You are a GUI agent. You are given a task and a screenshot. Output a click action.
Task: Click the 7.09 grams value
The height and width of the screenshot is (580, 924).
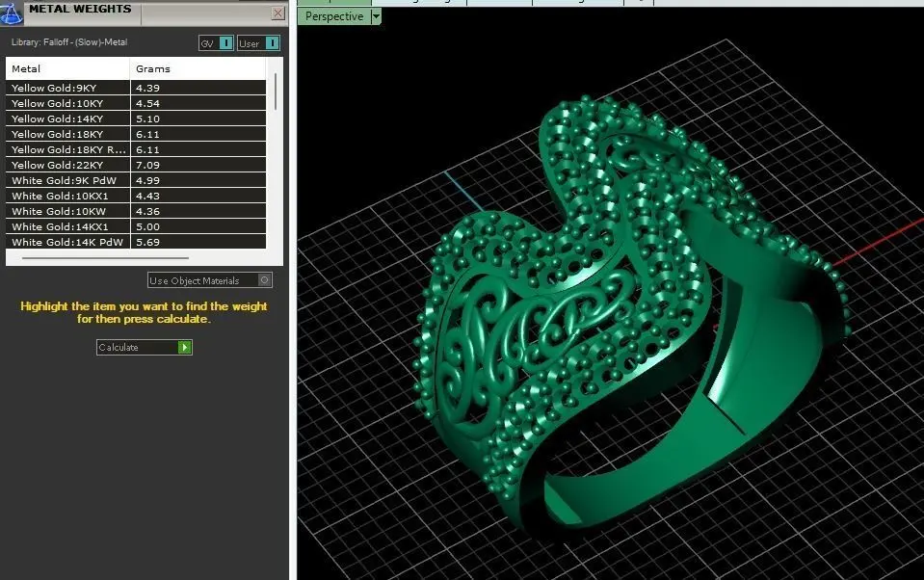pos(147,165)
